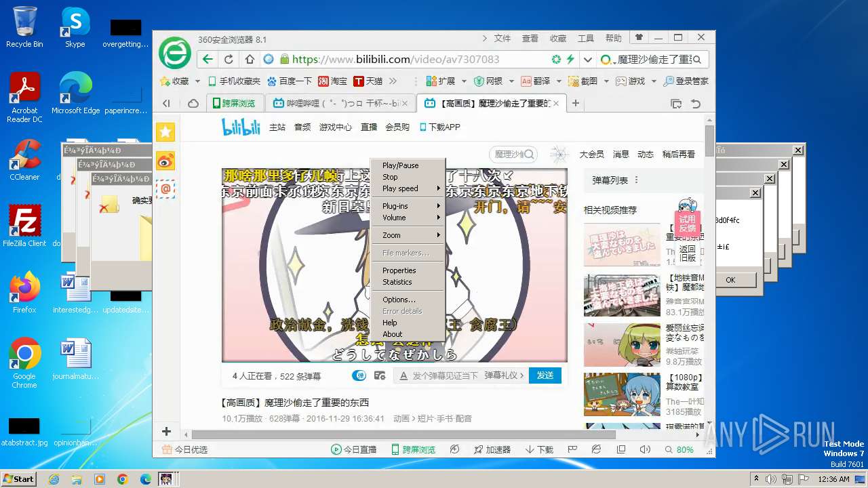This screenshot has width=868, height=488.
Task: Open the 百度一下 bookmark
Action: [x=290, y=81]
